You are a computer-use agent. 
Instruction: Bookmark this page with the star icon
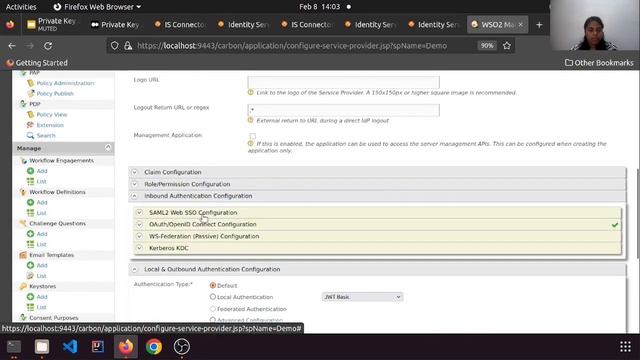(x=507, y=46)
